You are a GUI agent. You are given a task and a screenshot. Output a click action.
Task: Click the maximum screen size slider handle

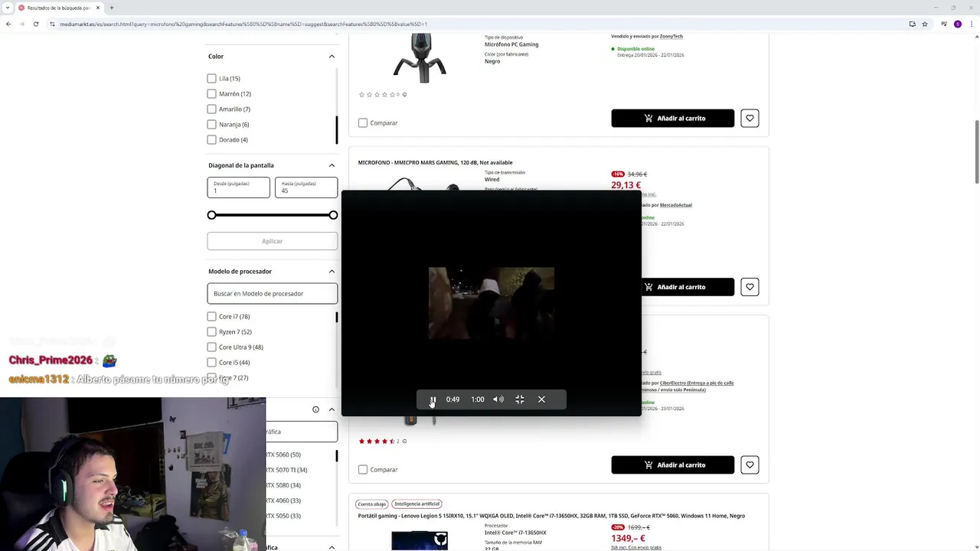pyautogui.click(x=333, y=215)
